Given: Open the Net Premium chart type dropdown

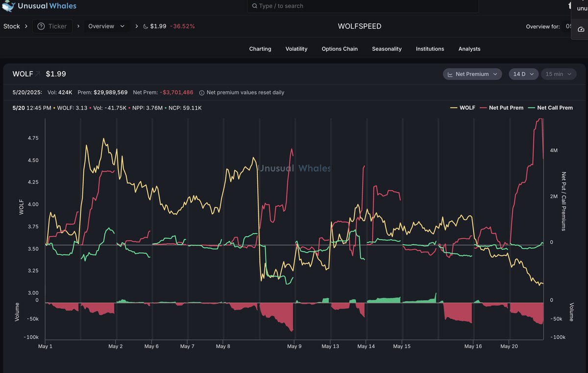Looking at the screenshot, I should [472, 74].
